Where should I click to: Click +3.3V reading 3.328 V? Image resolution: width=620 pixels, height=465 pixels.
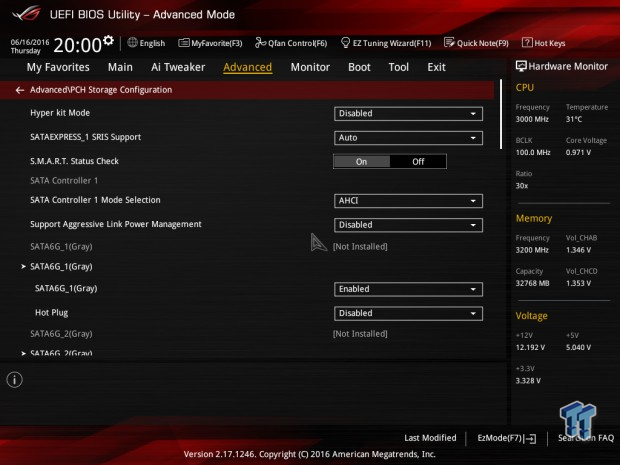[x=528, y=381]
